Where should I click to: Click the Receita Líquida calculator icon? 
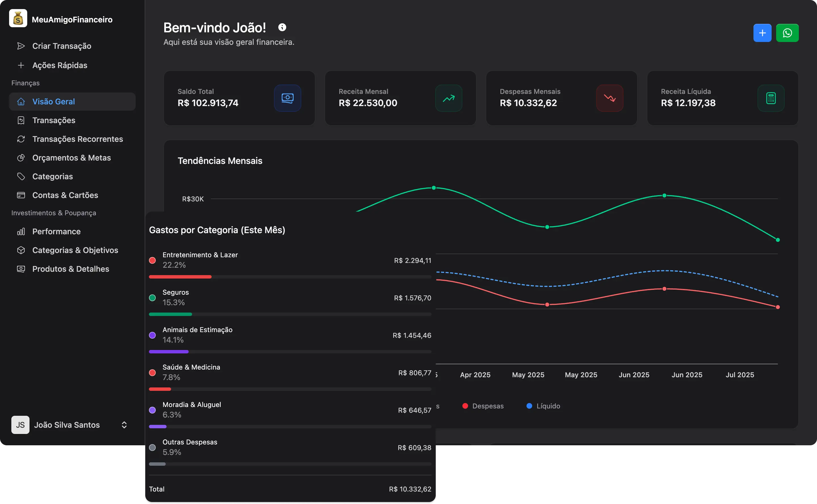pos(771,98)
